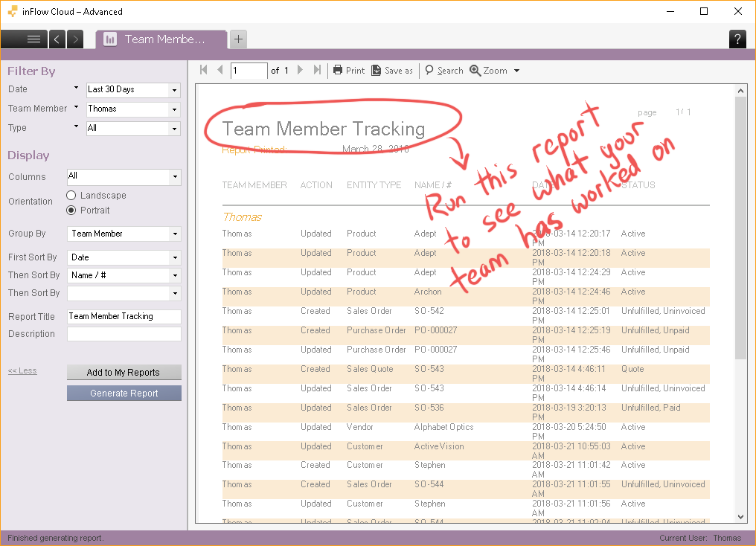Switch to the Team Member Tracking tab

pyautogui.click(x=161, y=39)
